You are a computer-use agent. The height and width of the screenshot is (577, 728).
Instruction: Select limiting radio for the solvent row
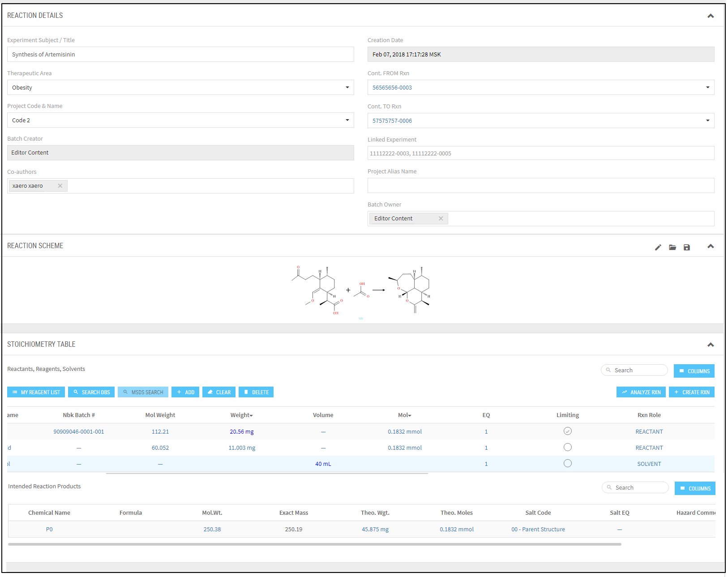(567, 464)
